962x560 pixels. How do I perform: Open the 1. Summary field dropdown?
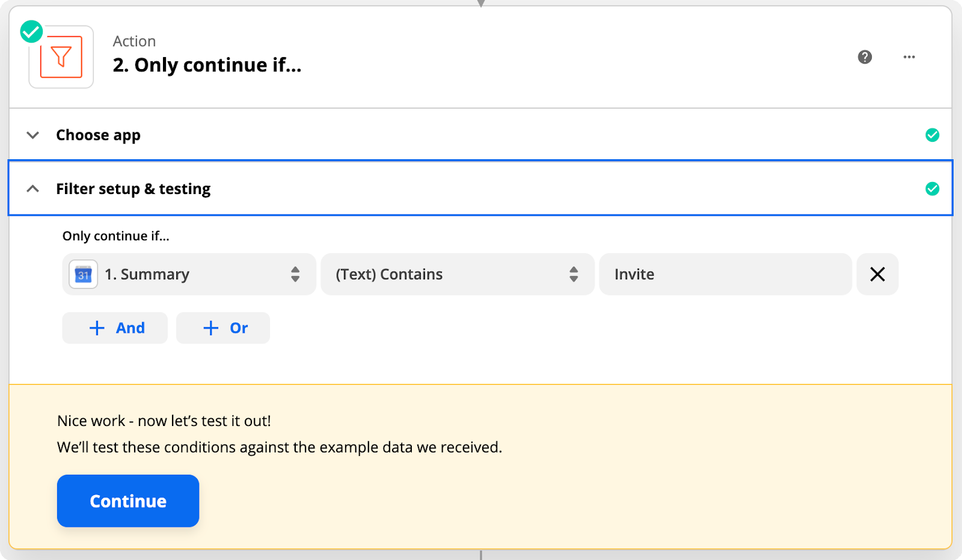pyautogui.click(x=189, y=274)
